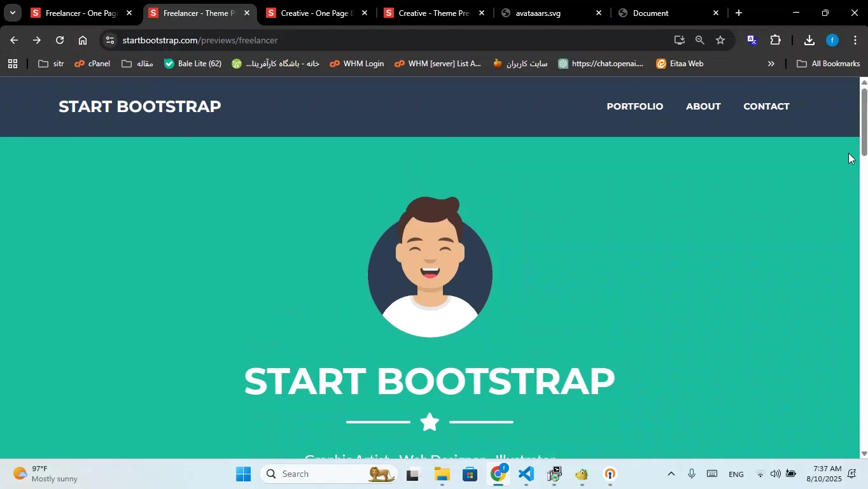Open the clock and date flyout
The image size is (868, 489).
click(823, 474)
